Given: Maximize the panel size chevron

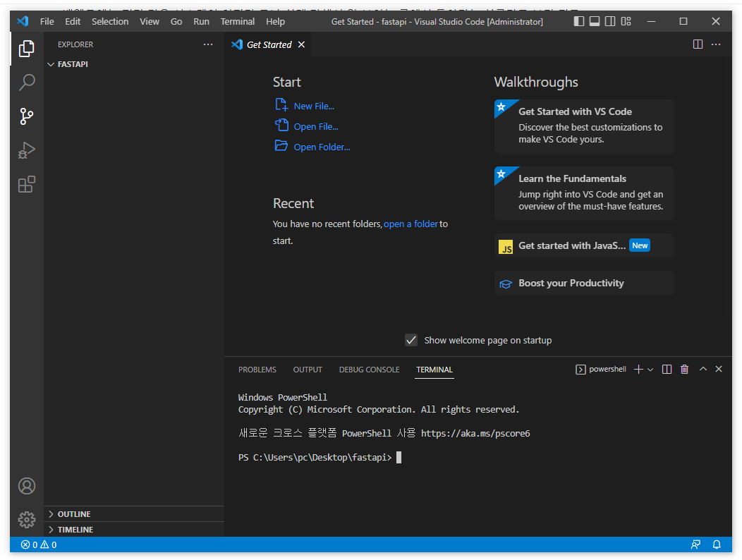Looking at the screenshot, I should 703,369.
